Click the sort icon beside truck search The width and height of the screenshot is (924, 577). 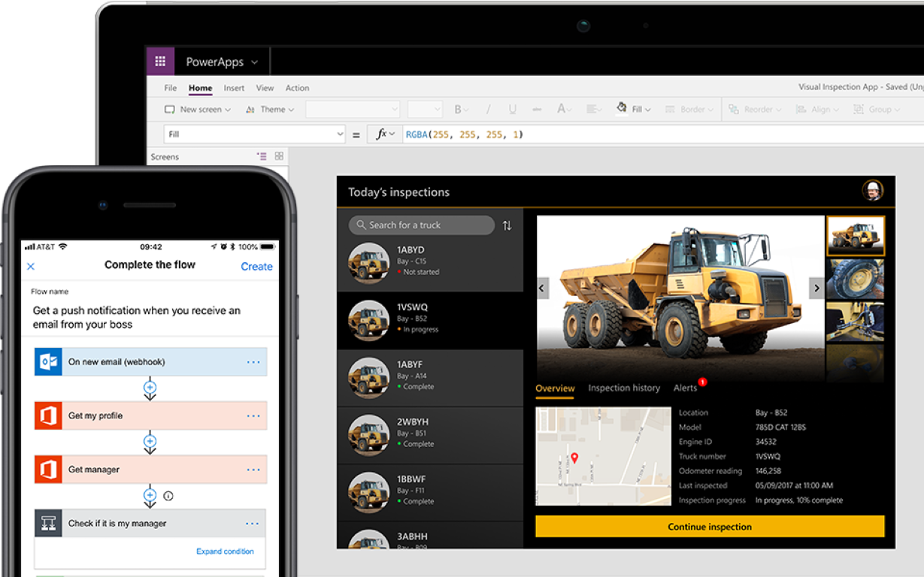pos(507,225)
